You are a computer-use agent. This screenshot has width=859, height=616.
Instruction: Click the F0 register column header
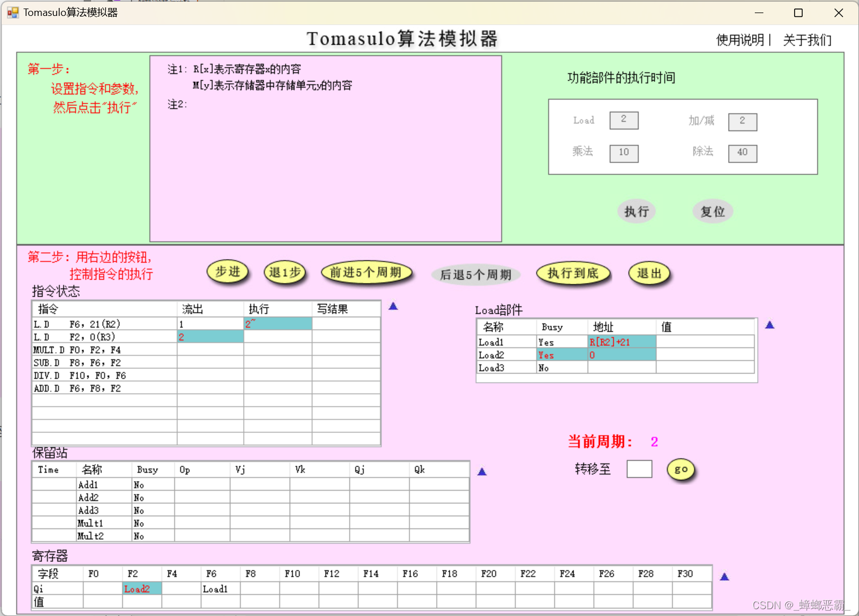[102, 574]
